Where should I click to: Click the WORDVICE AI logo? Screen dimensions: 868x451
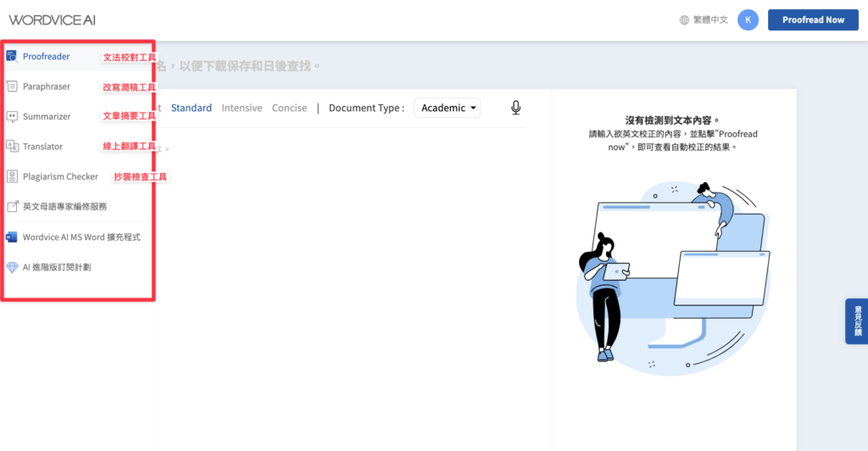point(52,19)
